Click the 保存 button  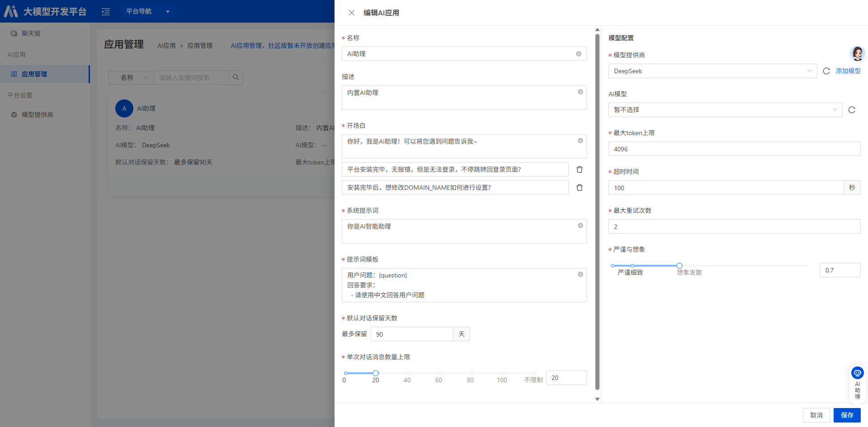click(847, 415)
